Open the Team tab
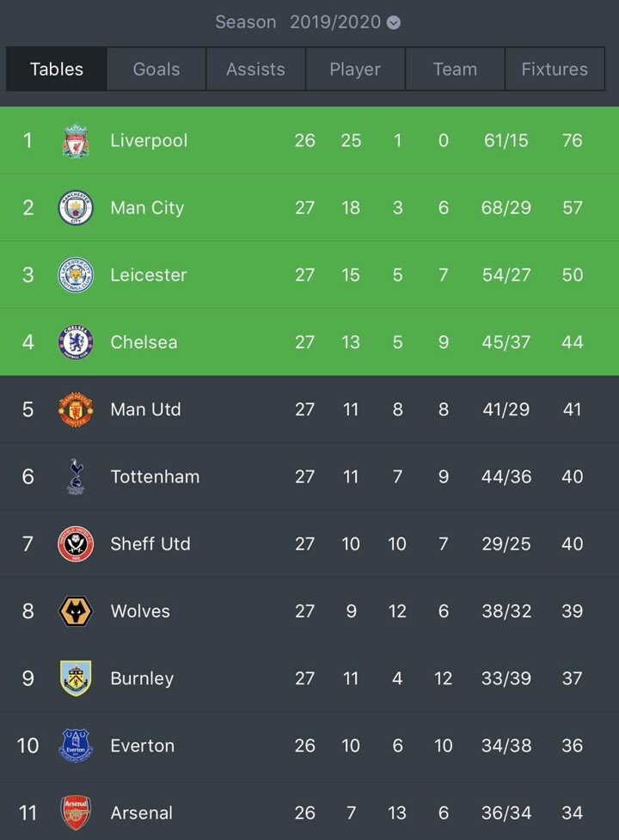 coord(455,70)
